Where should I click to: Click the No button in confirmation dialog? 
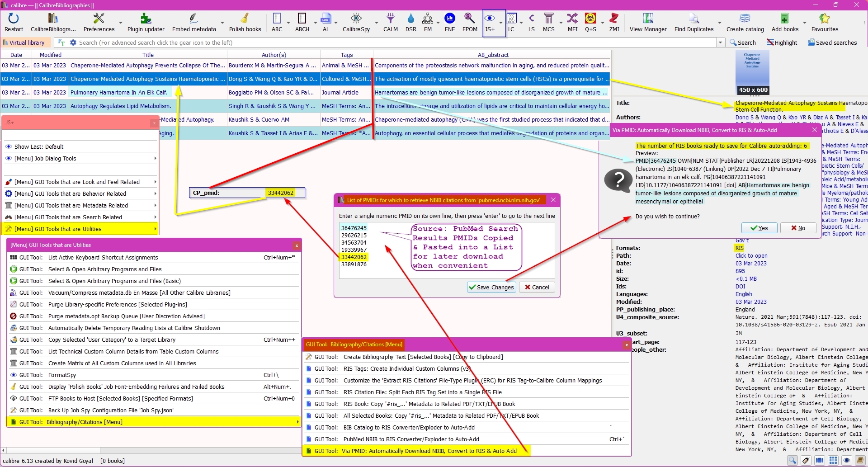(798, 228)
